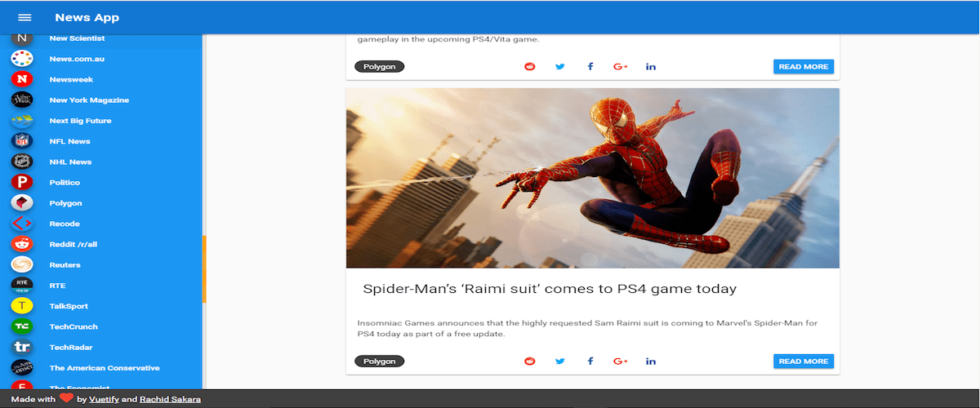Choose NHL News from the sidebar

coord(70,162)
